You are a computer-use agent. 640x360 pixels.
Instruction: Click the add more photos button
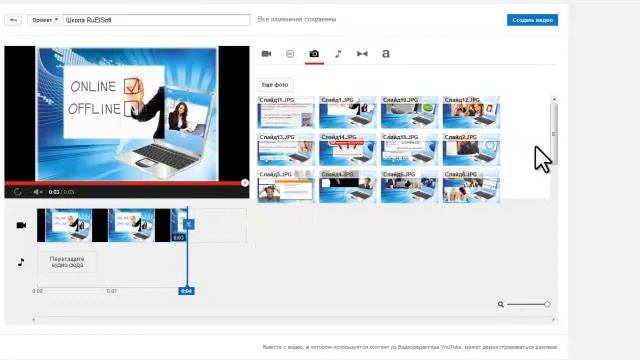click(x=275, y=84)
